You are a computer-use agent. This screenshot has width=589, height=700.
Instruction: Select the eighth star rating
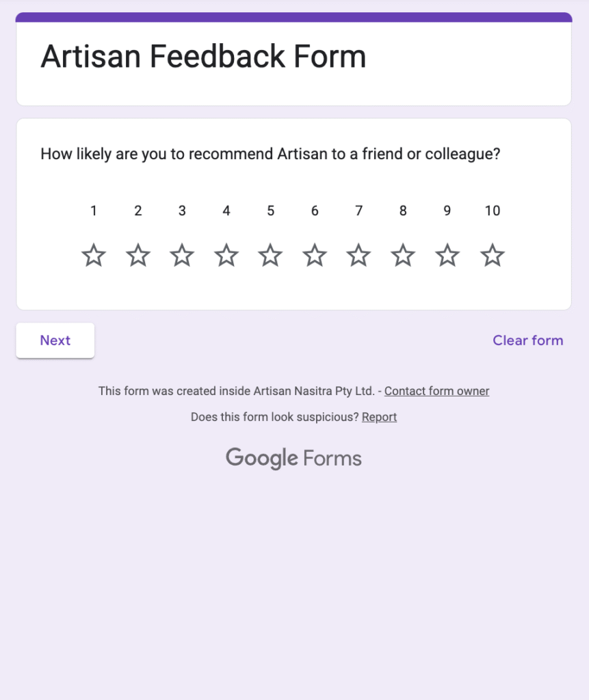[x=403, y=256]
